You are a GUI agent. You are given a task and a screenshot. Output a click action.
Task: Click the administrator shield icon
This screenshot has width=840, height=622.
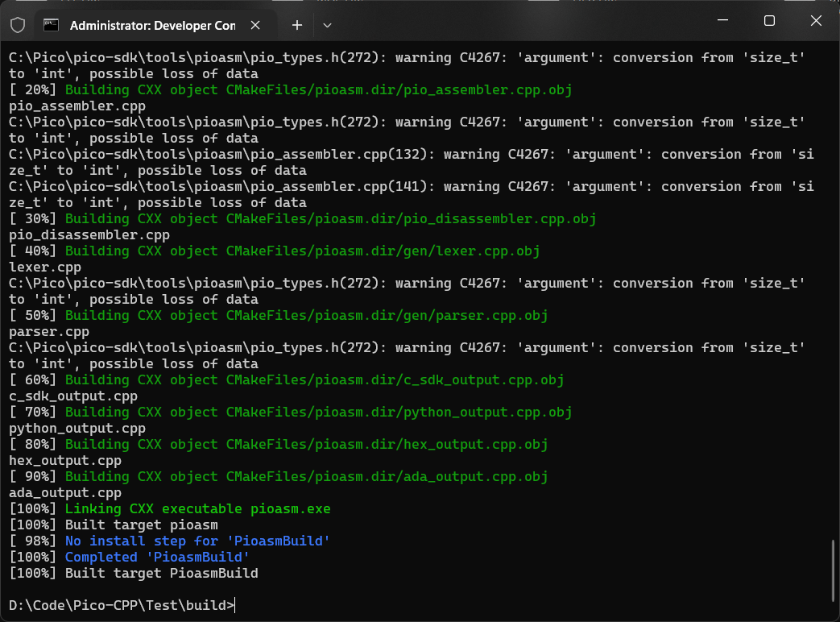click(x=18, y=25)
